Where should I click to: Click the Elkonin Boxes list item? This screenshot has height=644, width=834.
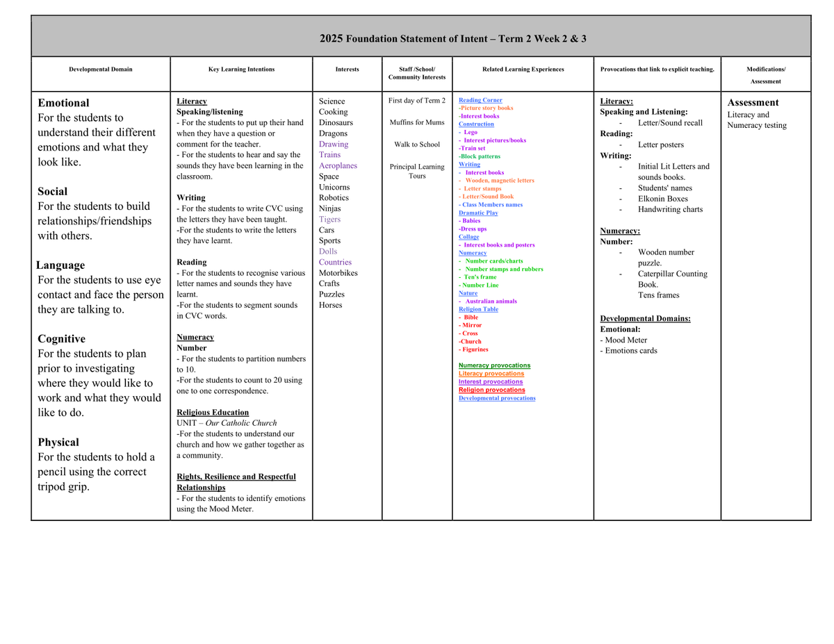click(662, 199)
